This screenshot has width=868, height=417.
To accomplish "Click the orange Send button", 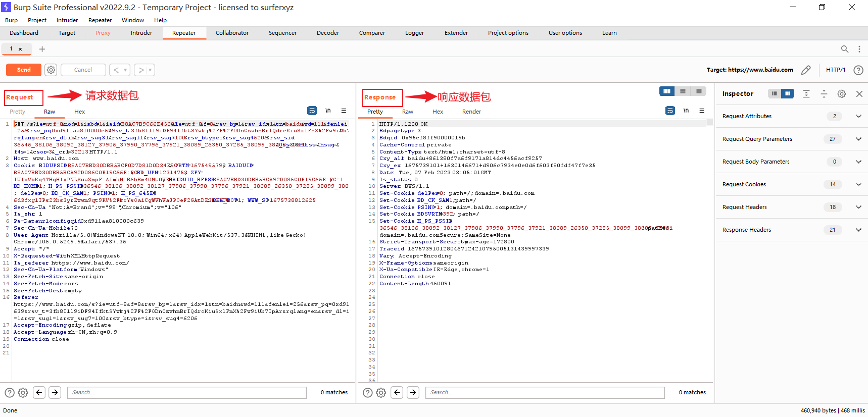I will (24, 70).
